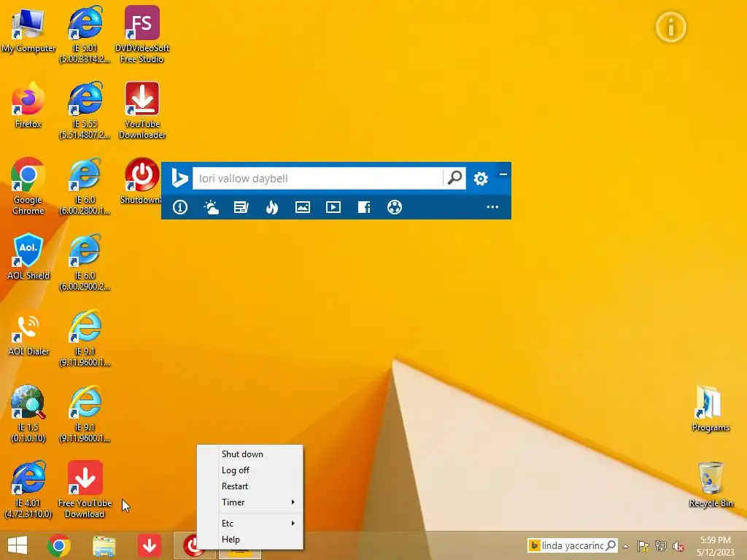The height and width of the screenshot is (560, 747).
Task: Open AOL Shield desktop icon
Action: (x=28, y=257)
